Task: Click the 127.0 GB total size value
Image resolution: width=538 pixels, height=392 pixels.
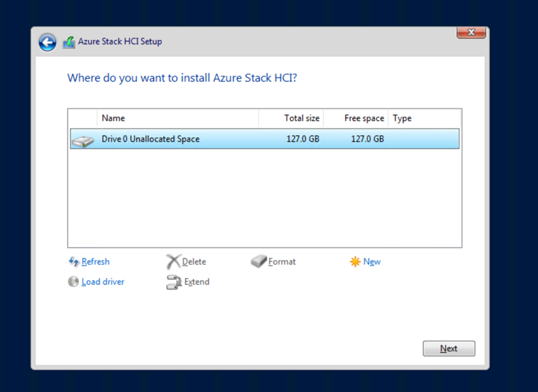Action: pos(302,138)
